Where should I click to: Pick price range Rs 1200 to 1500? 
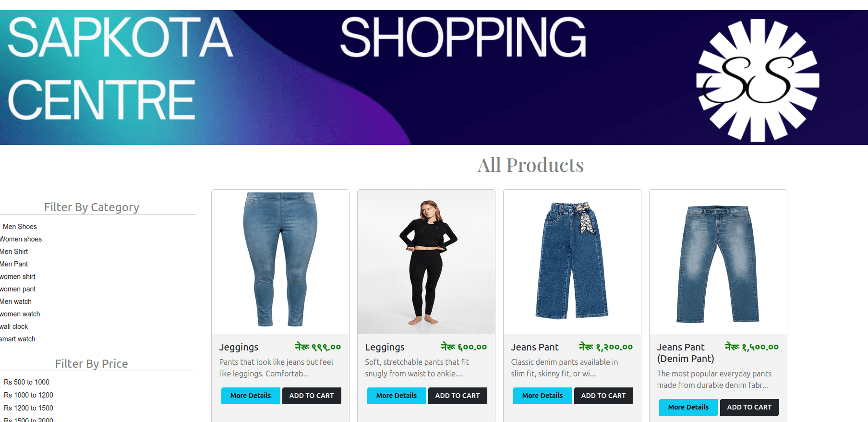[x=29, y=408]
